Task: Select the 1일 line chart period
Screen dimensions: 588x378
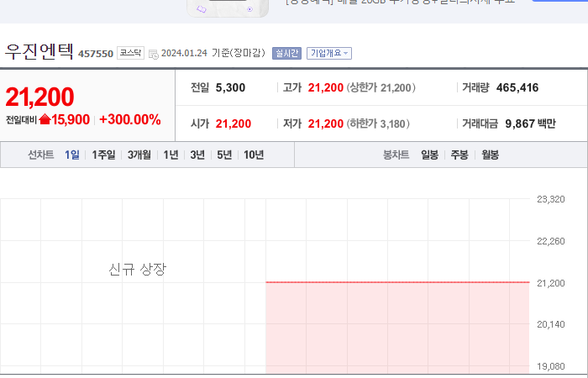Action: [x=72, y=155]
